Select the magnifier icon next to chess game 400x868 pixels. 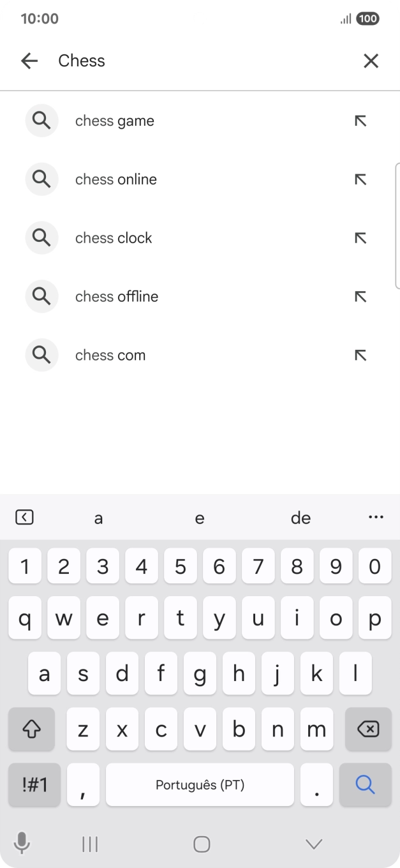point(41,120)
